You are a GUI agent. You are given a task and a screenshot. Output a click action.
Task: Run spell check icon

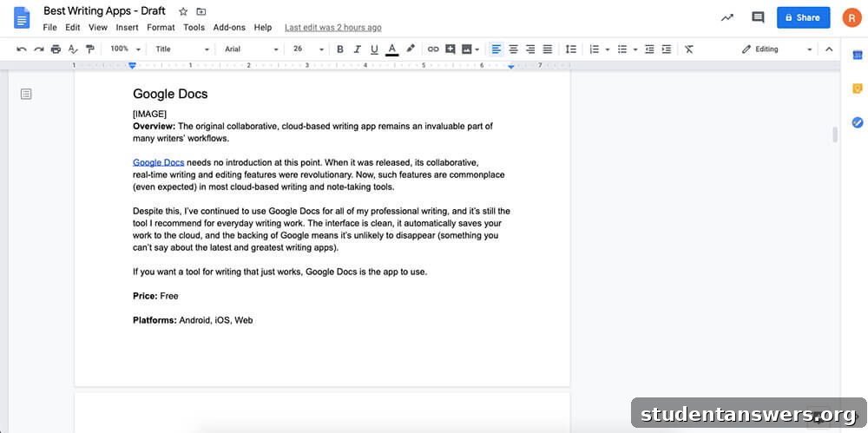(73, 49)
